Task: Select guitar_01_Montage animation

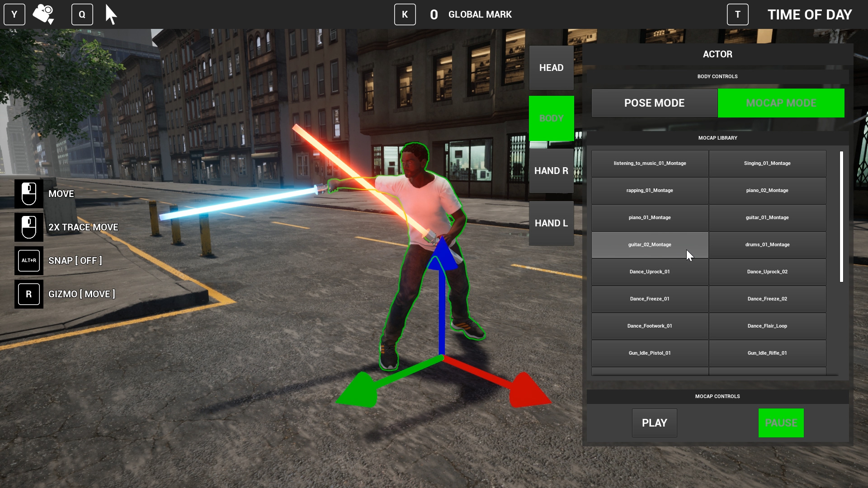Action: tap(767, 218)
